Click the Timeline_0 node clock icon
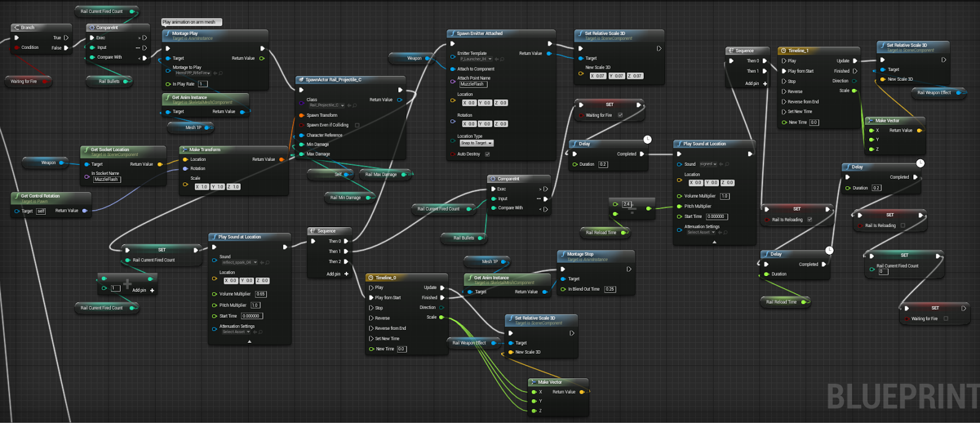Image resolution: width=980 pixels, height=423 pixels. tap(371, 277)
